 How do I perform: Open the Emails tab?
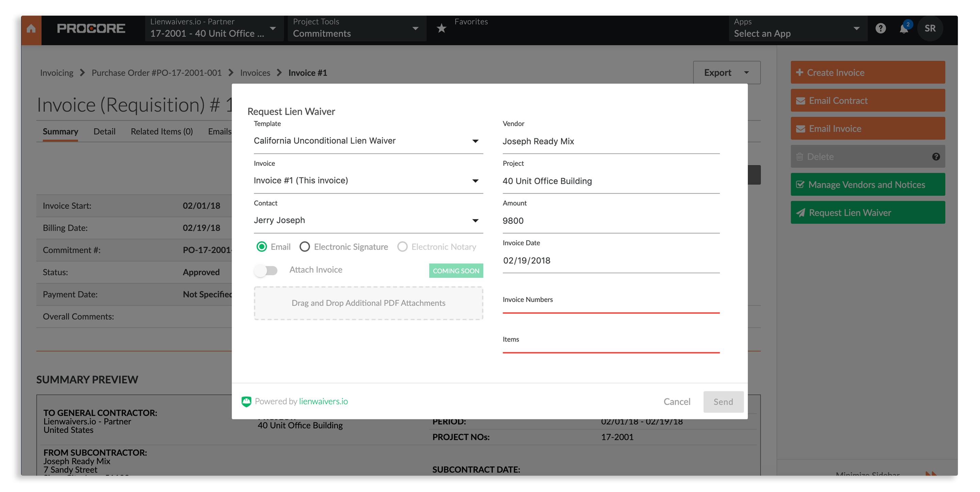click(219, 131)
